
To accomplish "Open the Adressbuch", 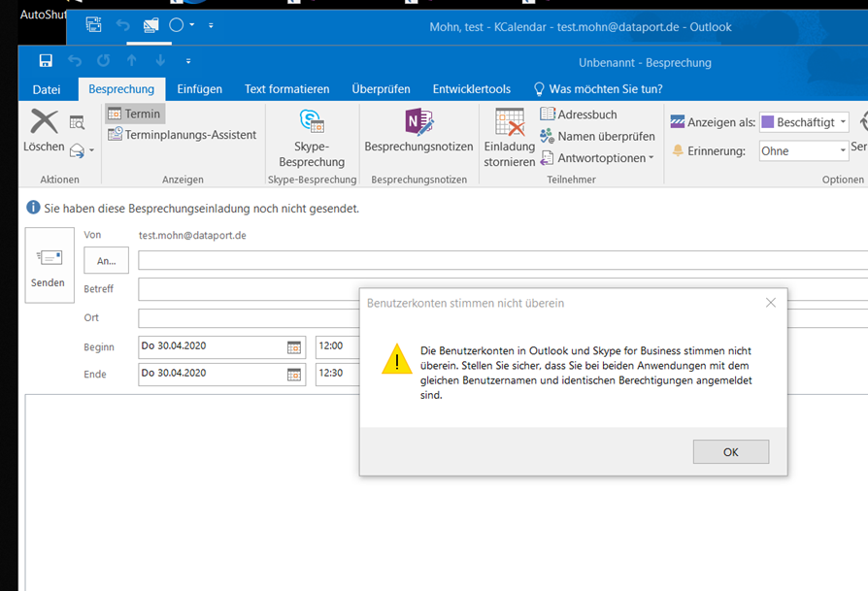I will click(x=579, y=115).
